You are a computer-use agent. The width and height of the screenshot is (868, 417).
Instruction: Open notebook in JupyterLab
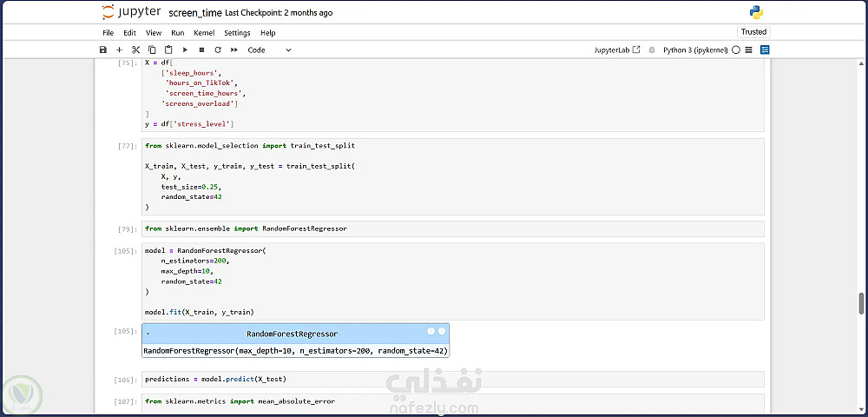617,50
